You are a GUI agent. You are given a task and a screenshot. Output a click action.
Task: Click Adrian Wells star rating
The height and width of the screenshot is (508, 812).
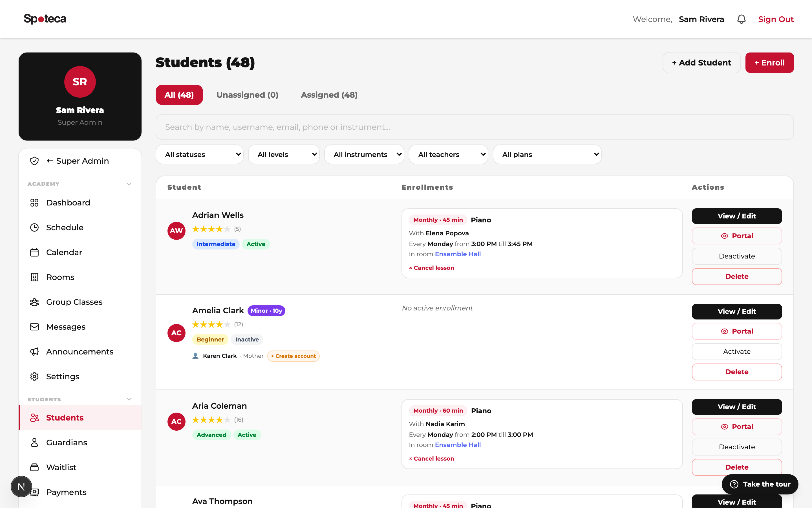click(x=211, y=229)
